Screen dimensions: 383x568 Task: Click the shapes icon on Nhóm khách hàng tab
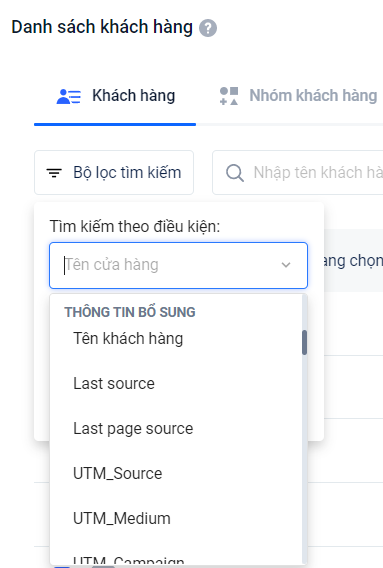pyautogui.click(x=229, y=96)
